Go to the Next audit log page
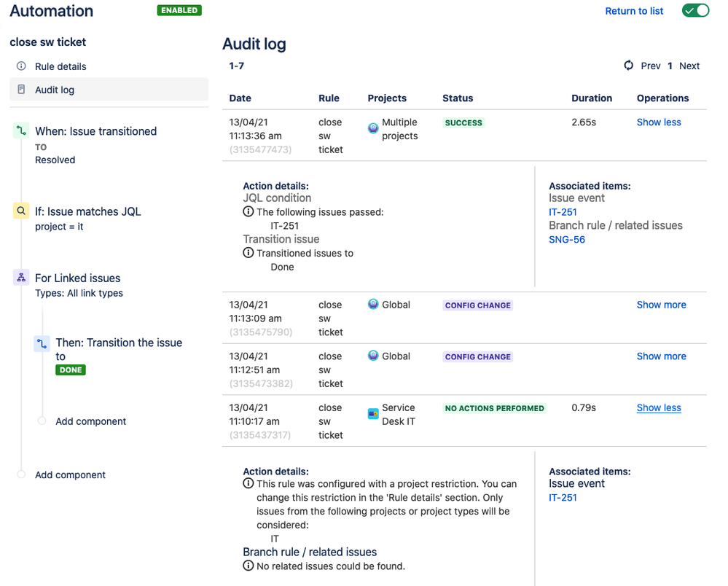 (x=689, y=66)
